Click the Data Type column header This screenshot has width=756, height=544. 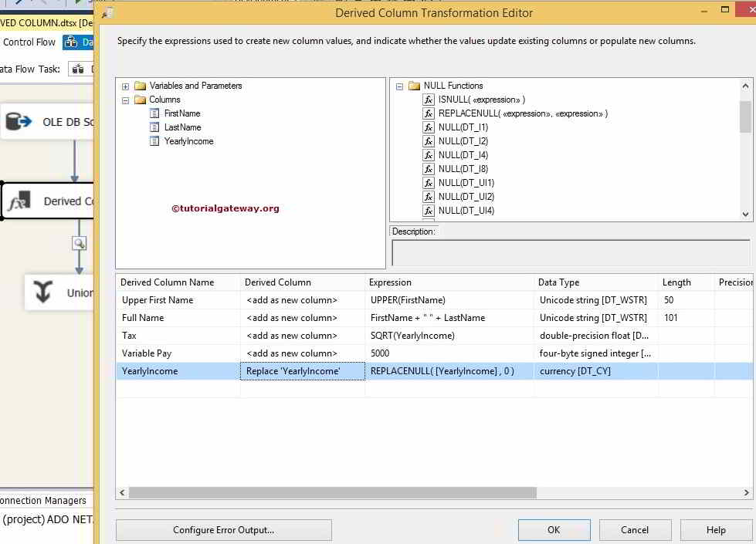pos(596,282)
